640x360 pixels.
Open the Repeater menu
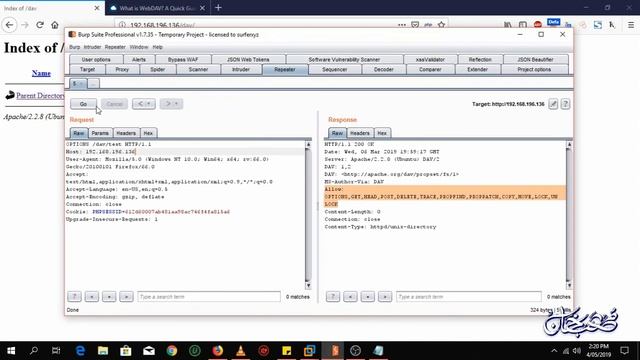(115, 47)
